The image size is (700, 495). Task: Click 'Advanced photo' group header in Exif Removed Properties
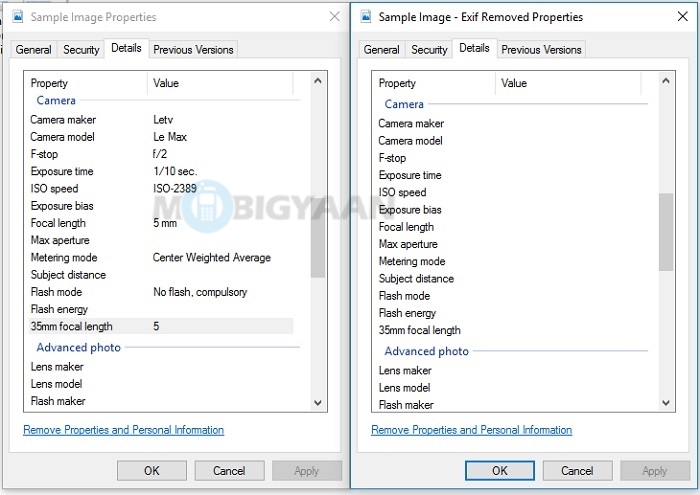(426, 351)
